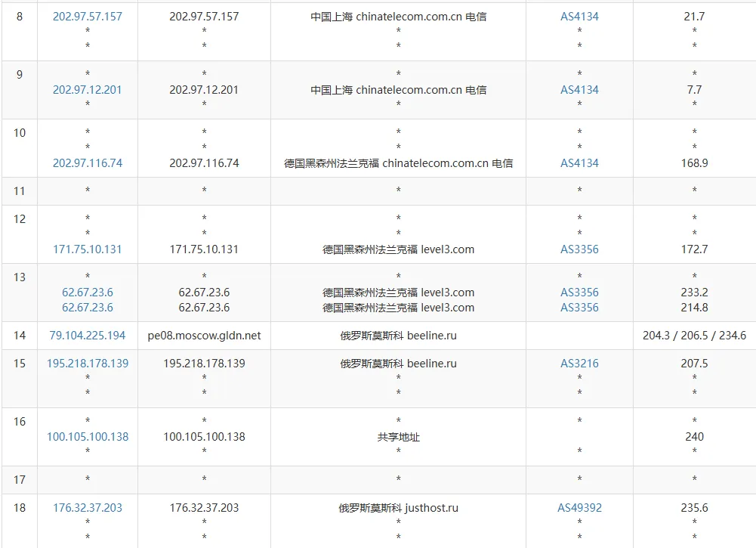Click IP link 79.104.225.194 for pe08.moscow.gldn.net
The image size is (756, 548).
click(x=88, y=335)
